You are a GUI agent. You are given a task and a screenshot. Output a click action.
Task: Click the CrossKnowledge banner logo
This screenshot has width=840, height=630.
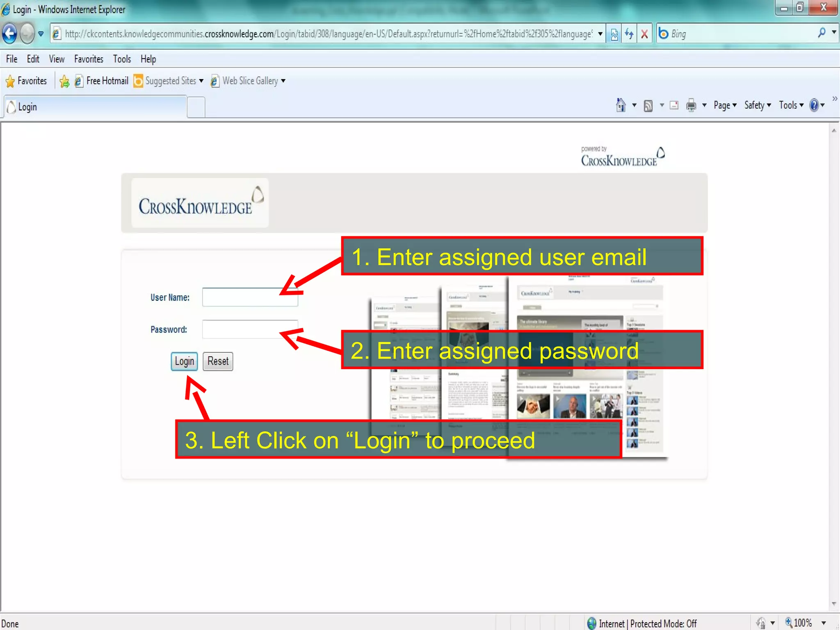[200, 203]
